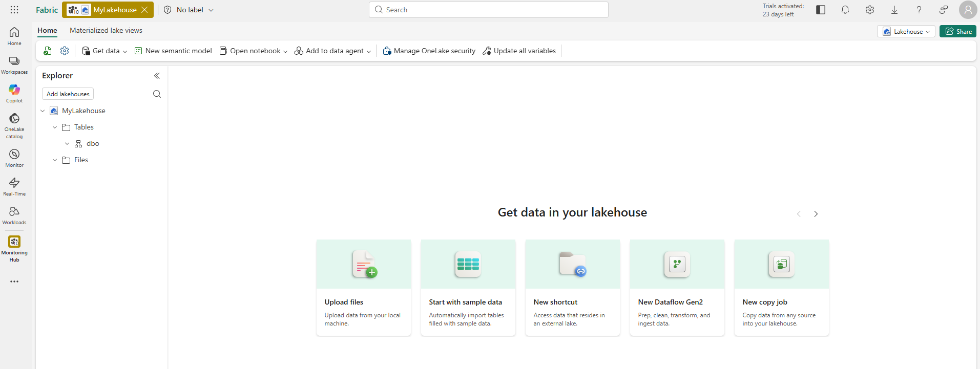The height and width of the screenshot is (369, 980).
Task: Open the help question mark
Action: pos(919,10)
